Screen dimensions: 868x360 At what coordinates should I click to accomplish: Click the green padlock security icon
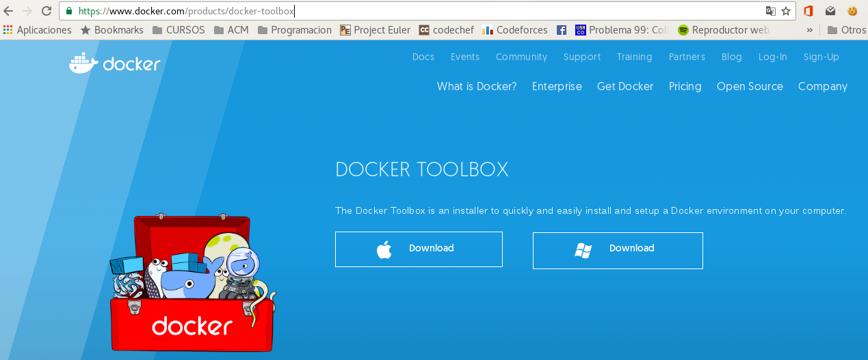tap(69, 11)
